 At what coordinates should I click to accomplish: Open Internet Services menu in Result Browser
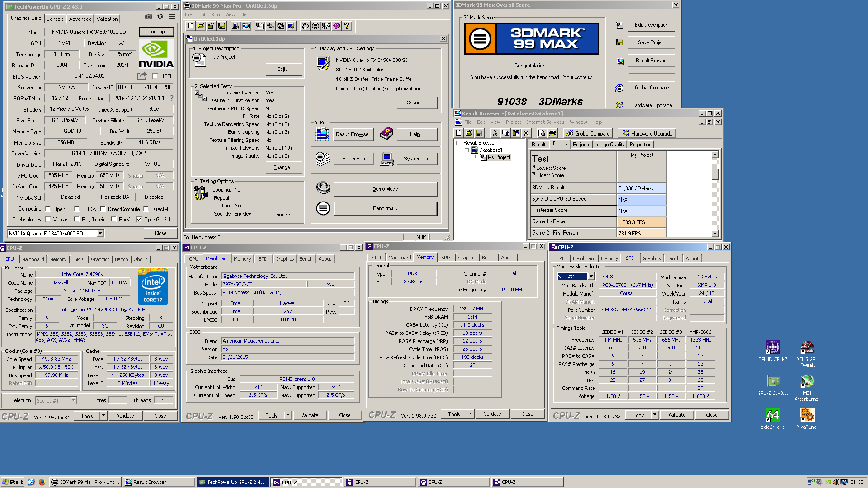pos(545,122)
